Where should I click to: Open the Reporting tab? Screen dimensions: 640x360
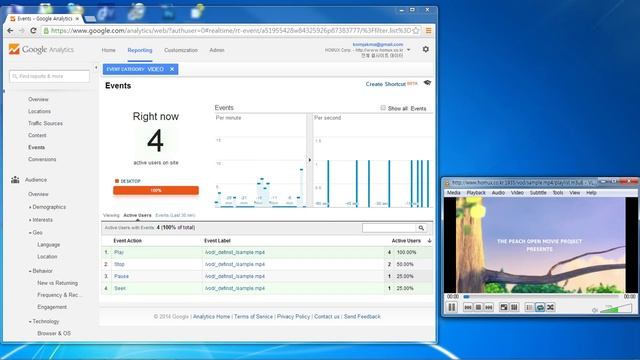click(140, 50)
